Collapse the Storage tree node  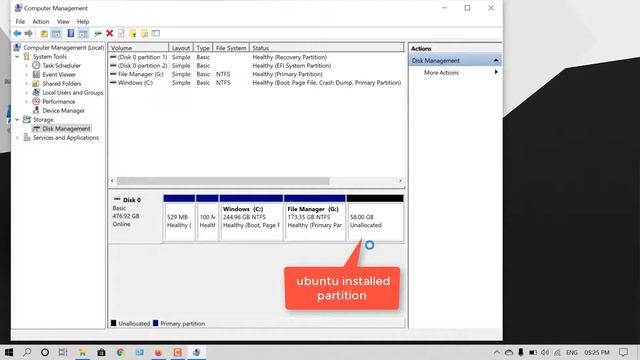pyautogui.click(x=17, y=120)
